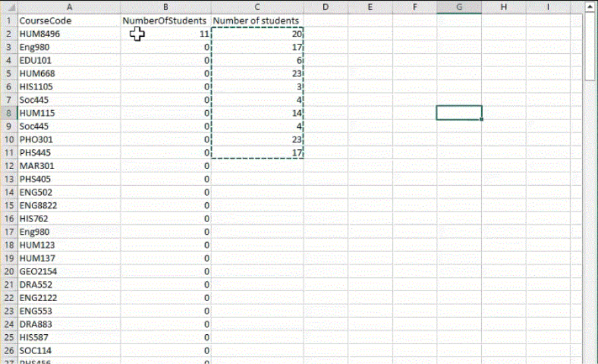This screenshot has width=598, height=364.
Task: Click the active cell G8
Action: [x=459, y=113]
